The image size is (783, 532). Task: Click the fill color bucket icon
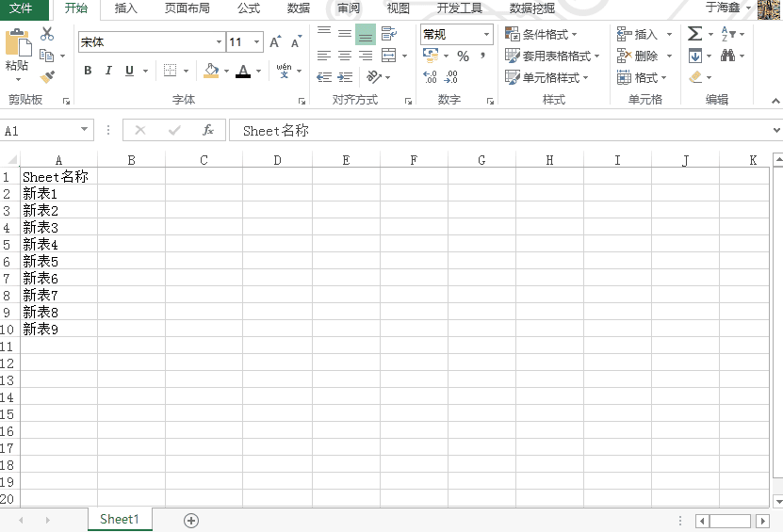click(211, 71)
